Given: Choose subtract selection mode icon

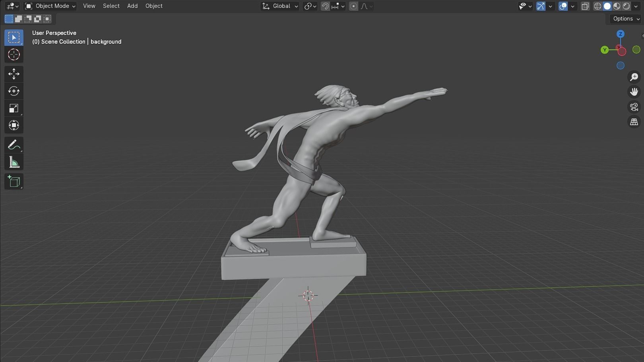Looking at the screenshot, I should pos(28,19).
